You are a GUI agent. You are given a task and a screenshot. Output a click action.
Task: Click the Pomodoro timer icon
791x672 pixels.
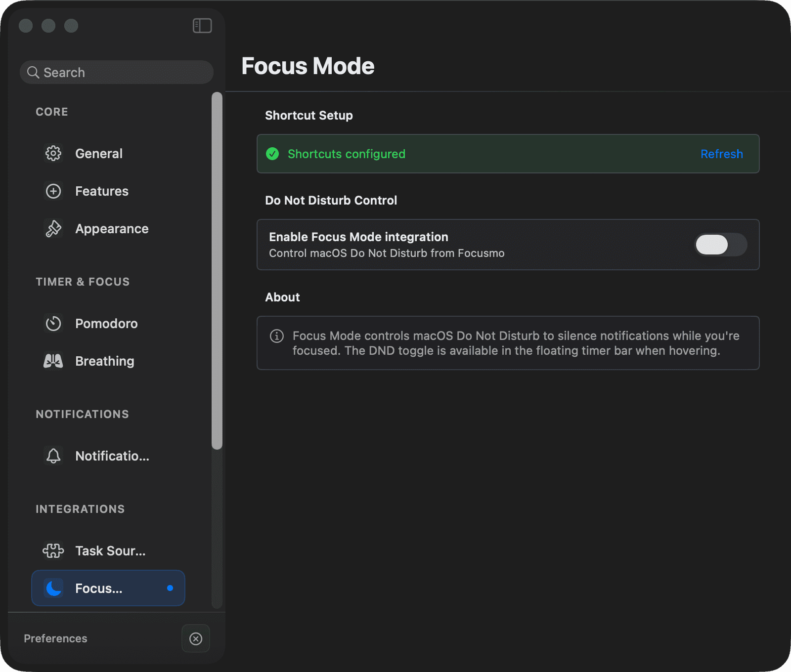pyautogui.click(x=53, y=323)
